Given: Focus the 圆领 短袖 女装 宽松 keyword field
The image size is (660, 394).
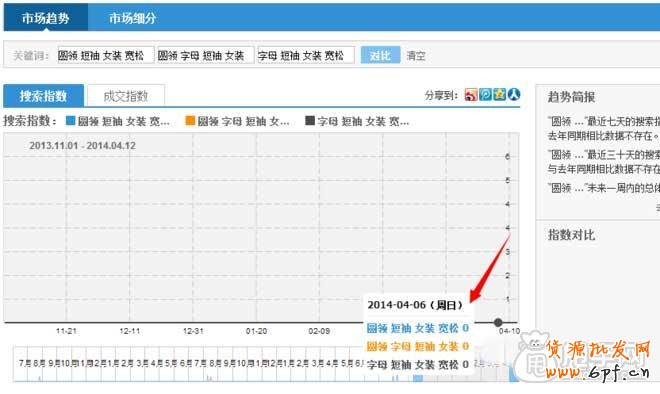Looking at the screenshot, I should (106, 55).
